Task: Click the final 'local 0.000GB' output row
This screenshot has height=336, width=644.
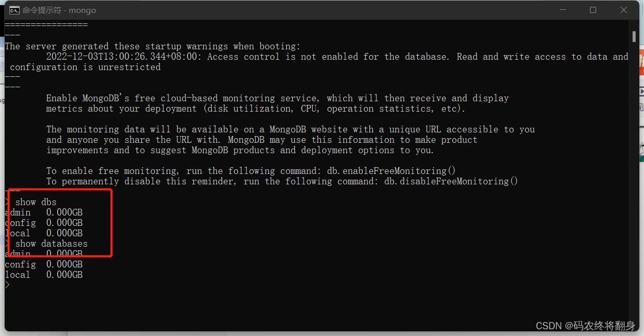Action: point(44,275)
